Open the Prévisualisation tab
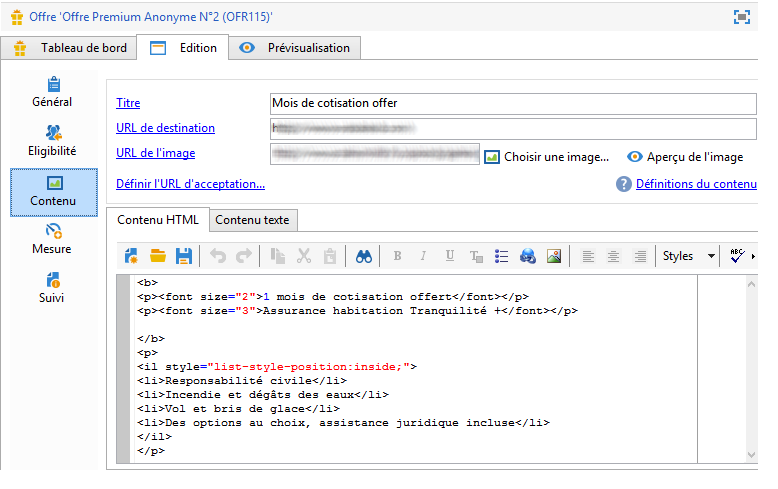Viewport: 778px width, 489px height. point(295,48)
